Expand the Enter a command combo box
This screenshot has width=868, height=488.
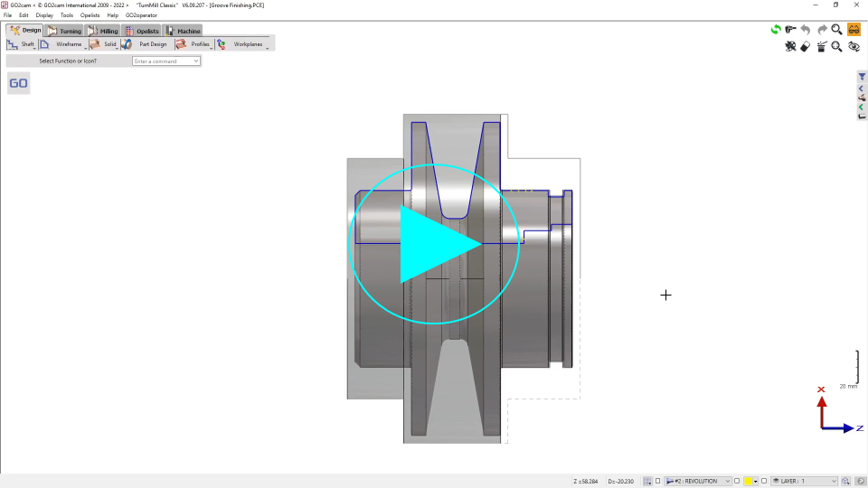[x=196, y=61]
